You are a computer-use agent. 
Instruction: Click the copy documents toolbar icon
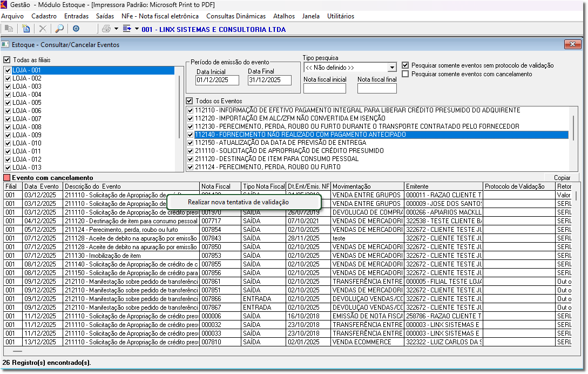click(x=9, y=29)
